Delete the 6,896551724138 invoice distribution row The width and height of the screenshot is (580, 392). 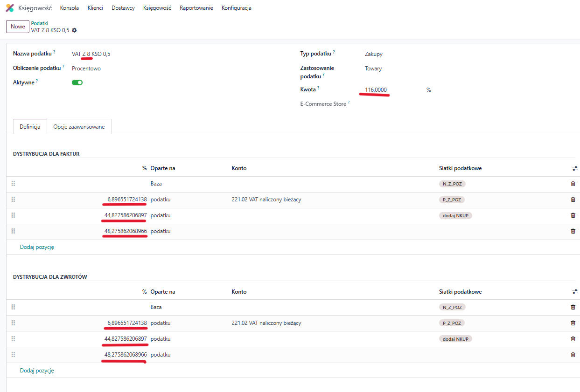573,199
